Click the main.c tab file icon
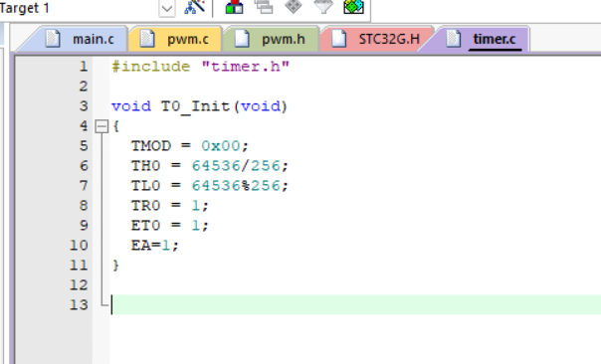 (x=53, y=39)
